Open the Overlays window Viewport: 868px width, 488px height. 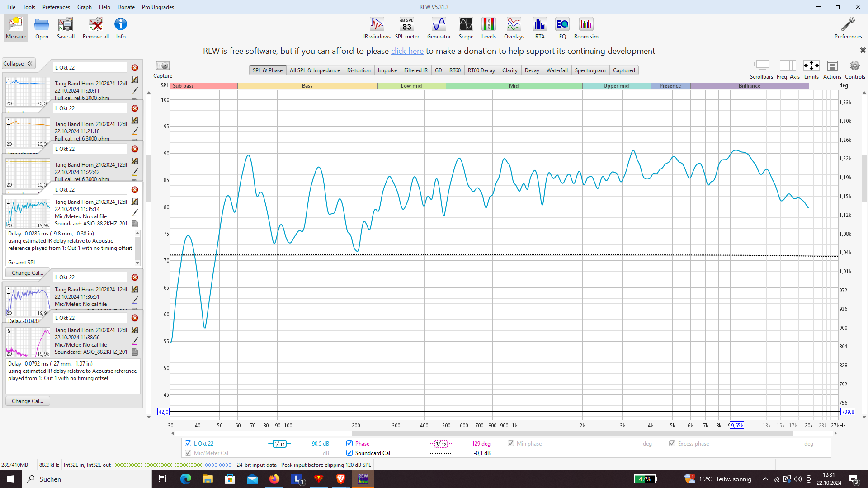(x=514, y=28)
